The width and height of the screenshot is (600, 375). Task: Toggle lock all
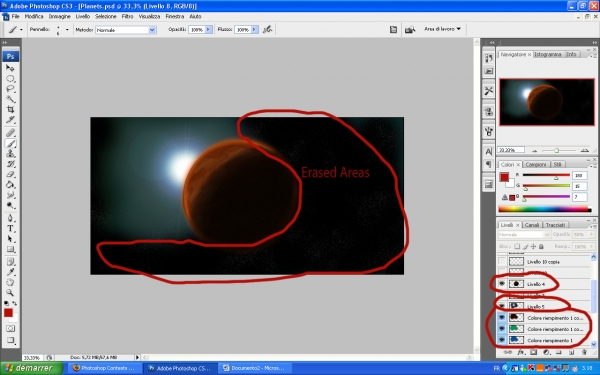point(541,246)
